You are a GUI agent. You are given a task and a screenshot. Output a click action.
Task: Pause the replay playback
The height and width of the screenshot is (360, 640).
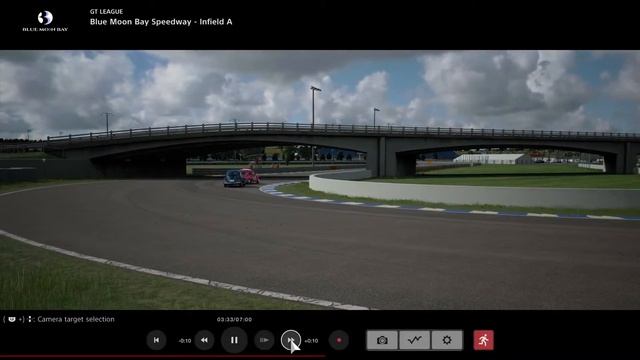234,340
